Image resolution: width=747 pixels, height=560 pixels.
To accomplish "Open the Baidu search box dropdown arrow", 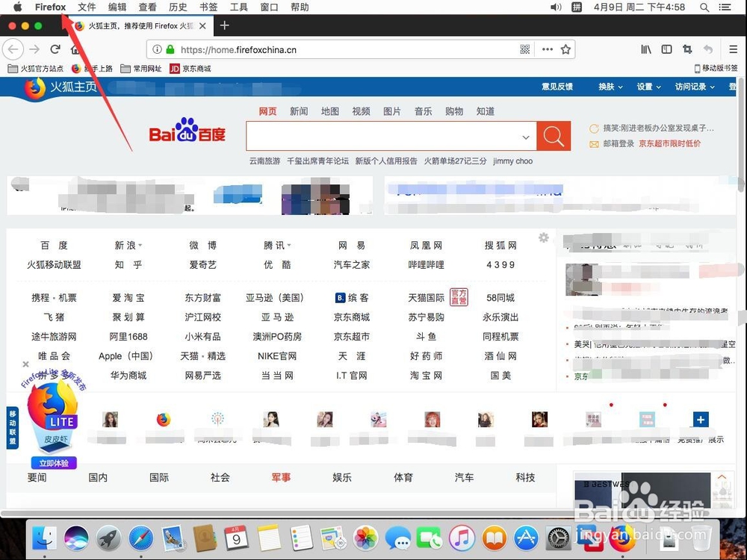I will click(x=525, y=137).
